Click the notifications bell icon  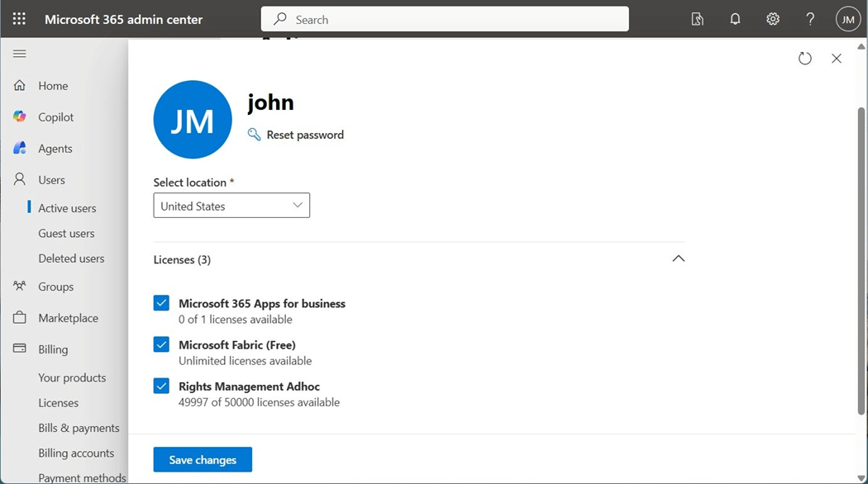click(735, 19)
